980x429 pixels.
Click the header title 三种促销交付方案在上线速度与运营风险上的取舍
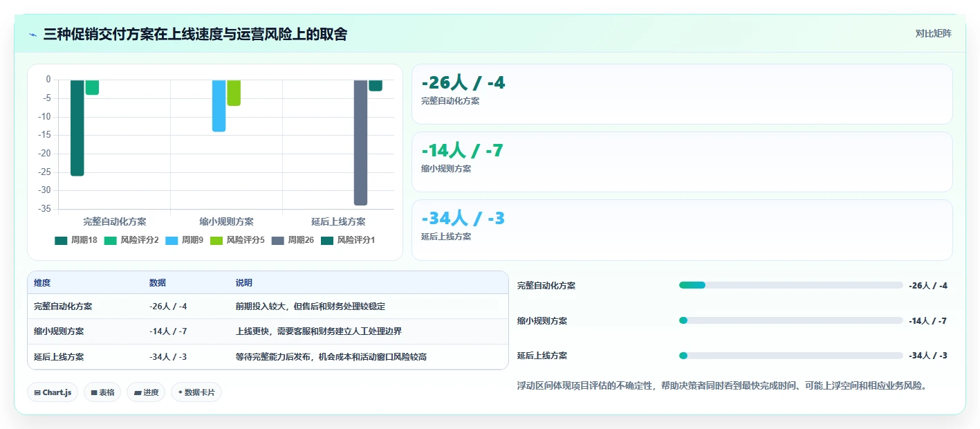tap(196, 34)
